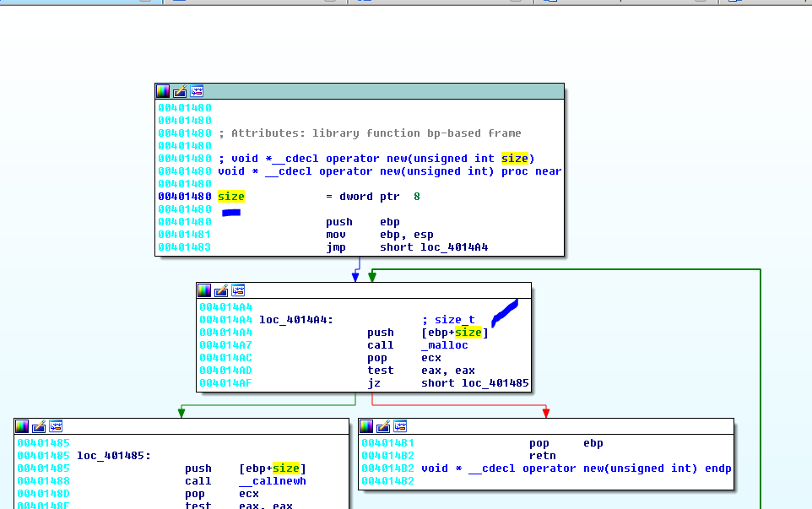Click the retn instruction
The width and height of the screenshot is (812, 509).
coord(543,456)
